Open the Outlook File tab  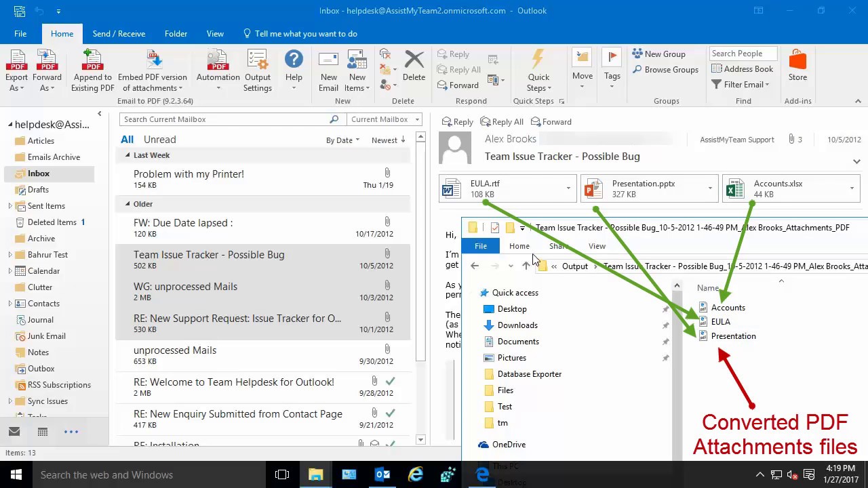[20, 34]
